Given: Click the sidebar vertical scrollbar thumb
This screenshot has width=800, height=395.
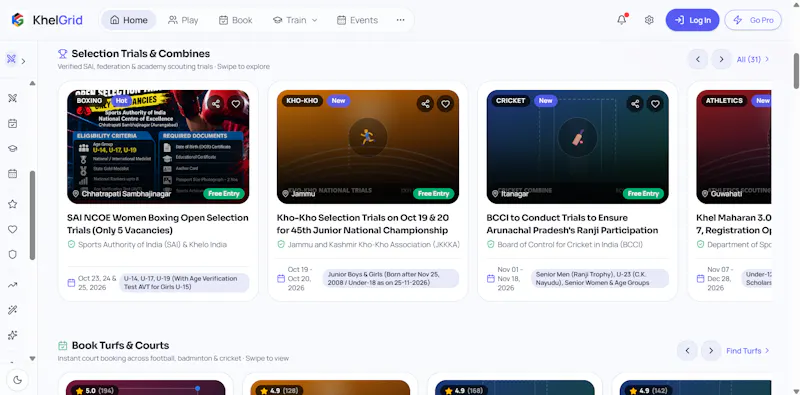Looking at the screenshot, I should coord(33,215).
